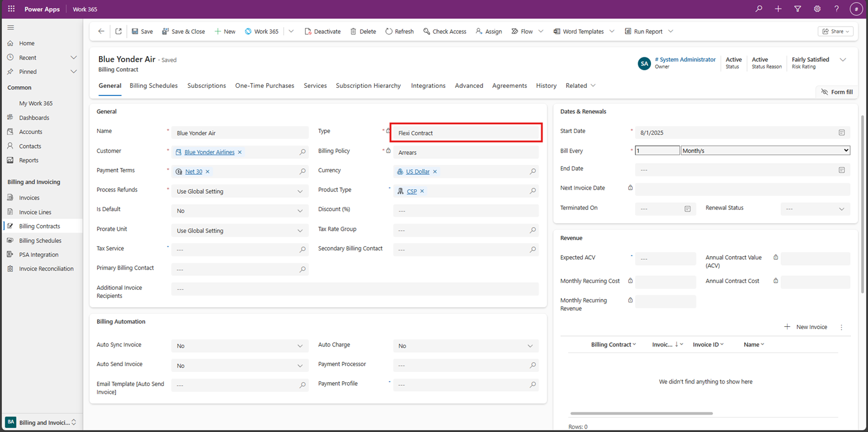The width and height of the screenshot is (868, 432).
Task: Click the Customer lookup search icon
Action: (303, 152)
